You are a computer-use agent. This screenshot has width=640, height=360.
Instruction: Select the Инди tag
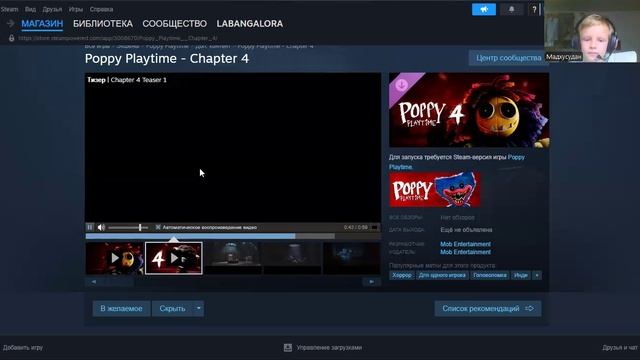tap(520, 276)
